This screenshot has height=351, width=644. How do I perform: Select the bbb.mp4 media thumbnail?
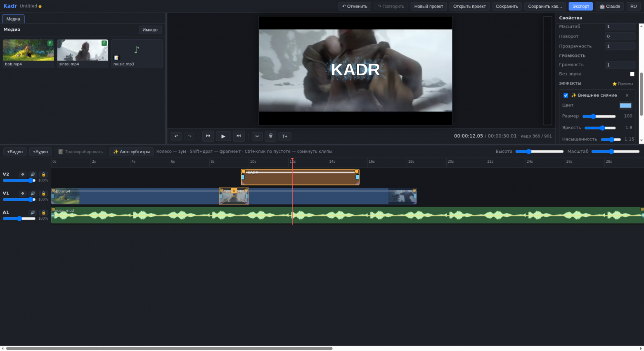tap(28, 53)
